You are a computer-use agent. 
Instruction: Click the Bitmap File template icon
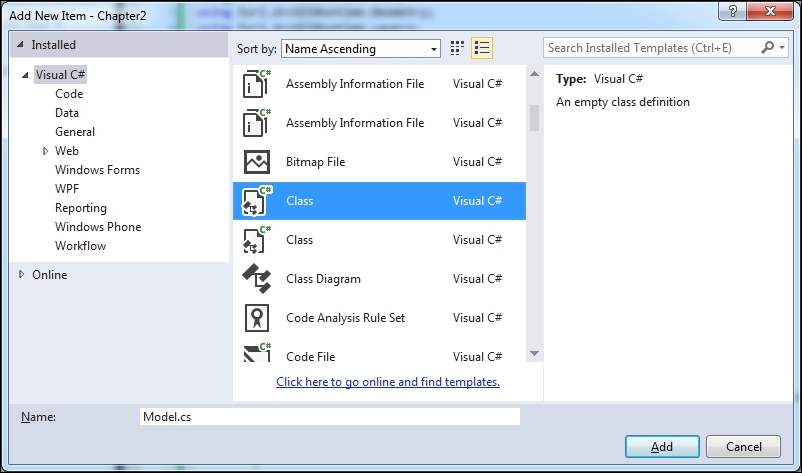[x=256, y=162]
